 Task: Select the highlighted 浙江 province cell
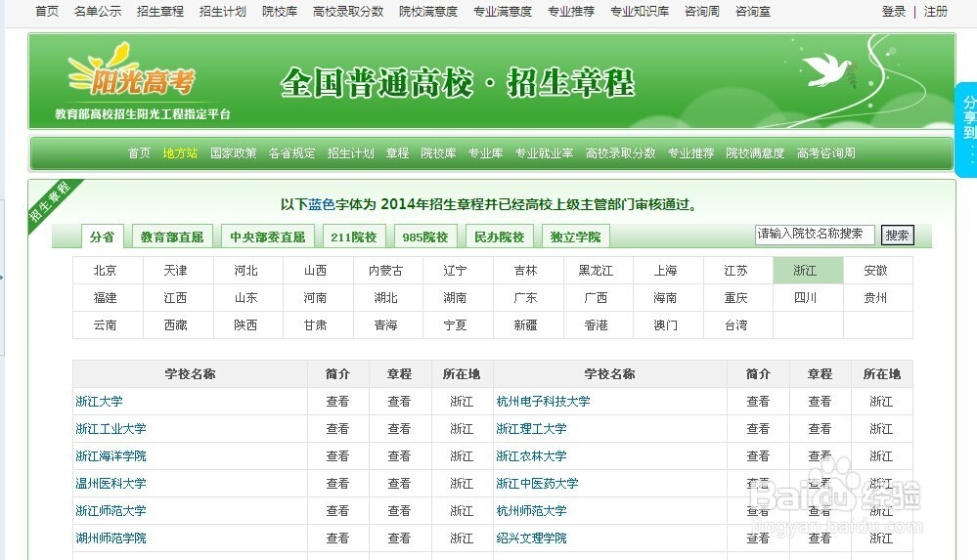[x=806, y=271]
